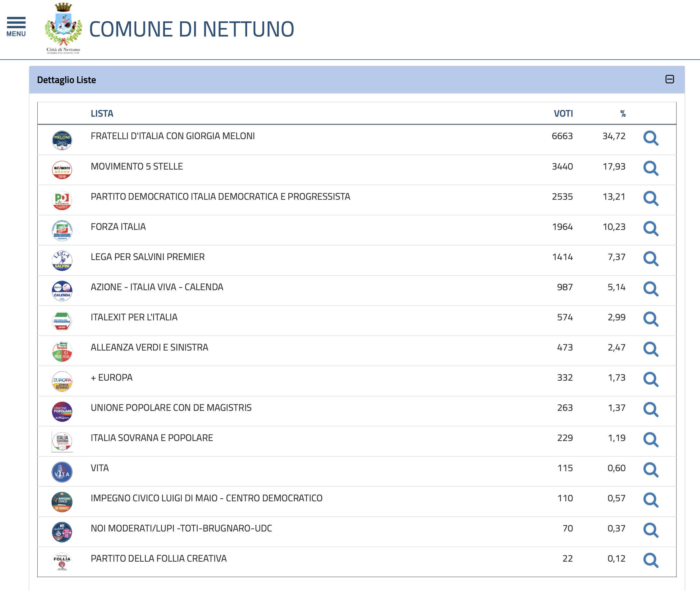Click the Unione Popolare party logo
The image size is (700, 591).
pyautogui.click(x=62, y=411)
